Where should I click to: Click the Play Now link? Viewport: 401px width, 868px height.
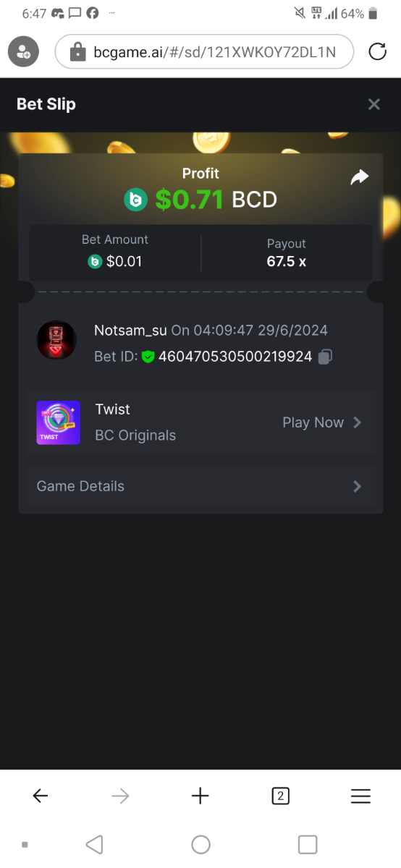pos(313,422)
